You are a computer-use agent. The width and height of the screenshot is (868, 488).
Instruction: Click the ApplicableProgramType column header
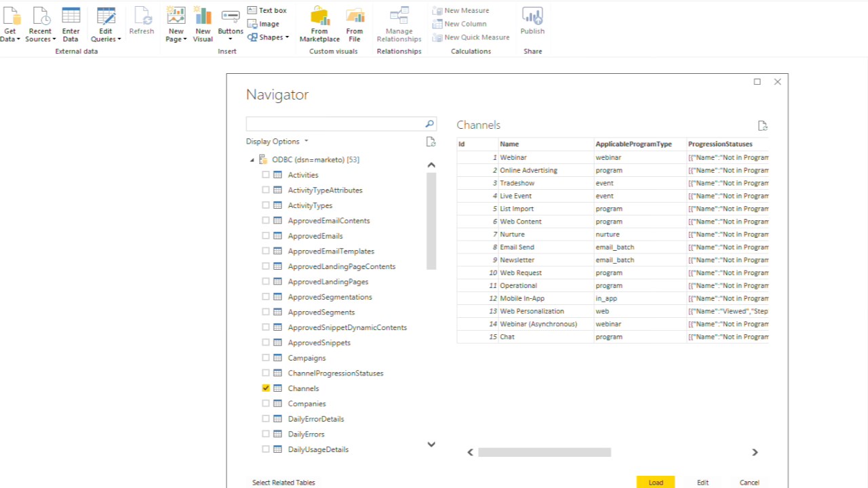point(640,144)
